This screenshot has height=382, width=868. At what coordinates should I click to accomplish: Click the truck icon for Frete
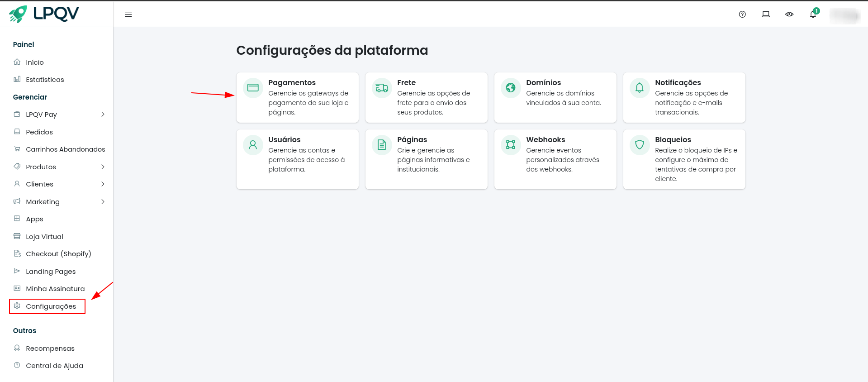(382, 88)
